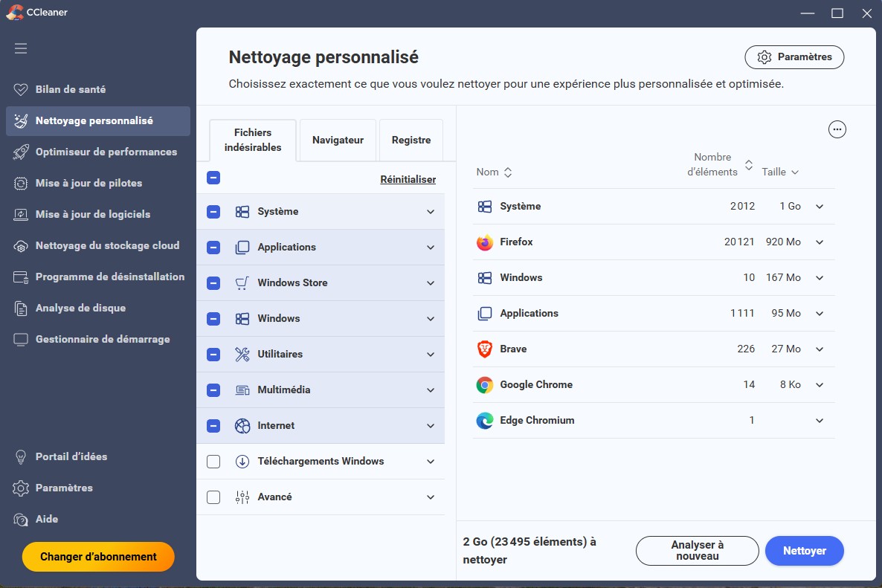Click the Nettoyer button

coord(805,551)
